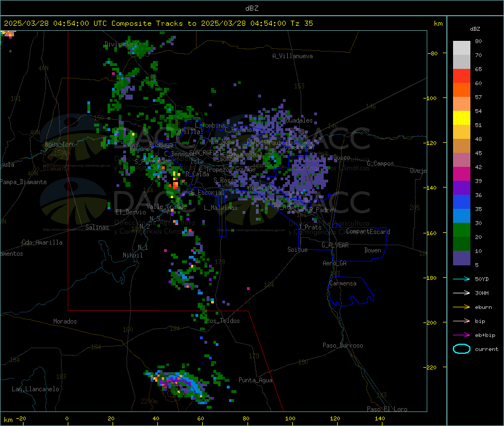Click the Lag.Llancanelo map label

click(x=35, y=389)
